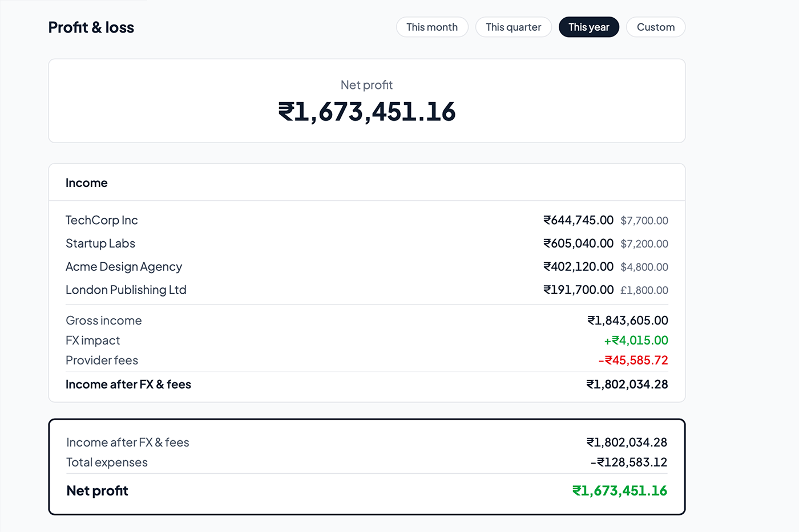Click the Profit & loss page heading
799x532 pixels.
click(91, 27)
